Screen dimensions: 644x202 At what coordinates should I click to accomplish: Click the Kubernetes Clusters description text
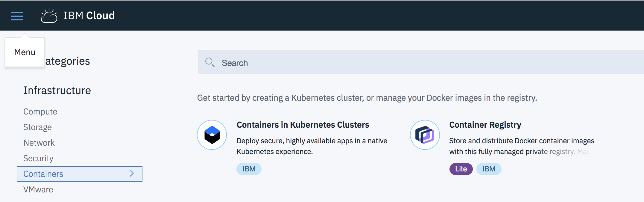point(312,146)
